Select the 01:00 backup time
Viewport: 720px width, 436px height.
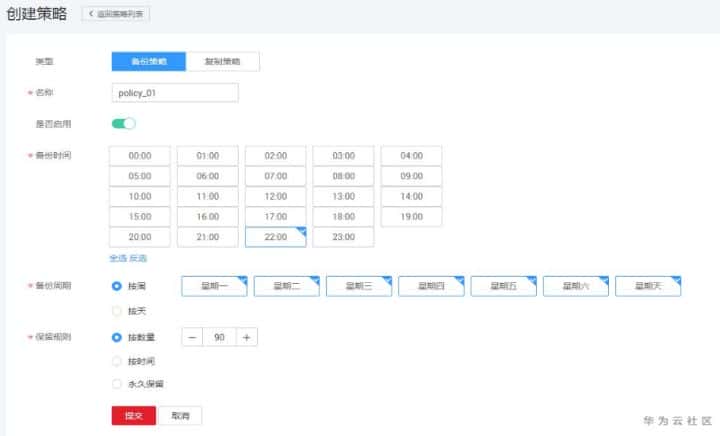(208, 156)
